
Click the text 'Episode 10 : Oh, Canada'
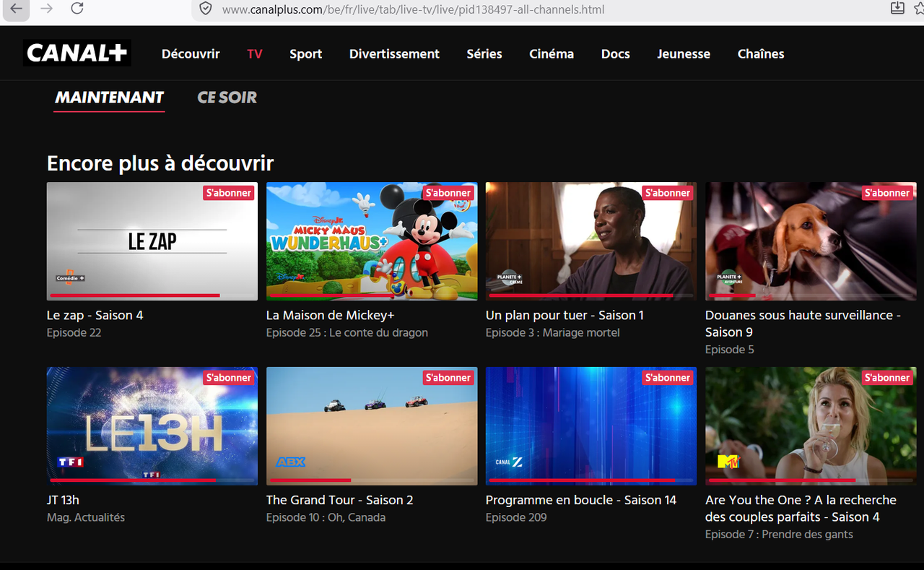[326, 518]
